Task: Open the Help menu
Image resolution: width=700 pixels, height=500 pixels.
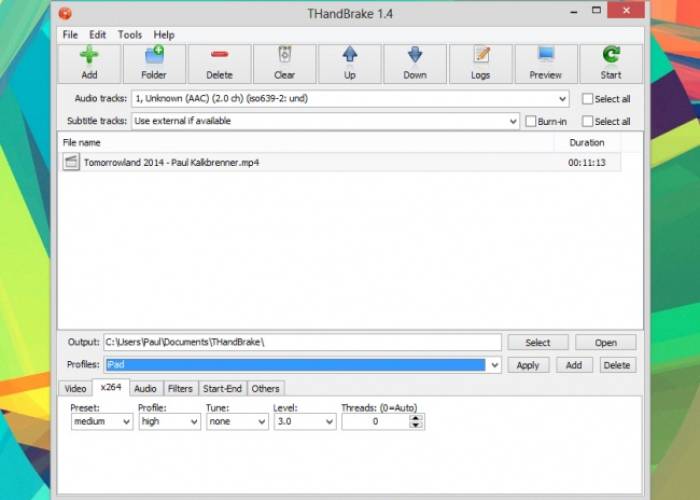Action: click(164, 35)
